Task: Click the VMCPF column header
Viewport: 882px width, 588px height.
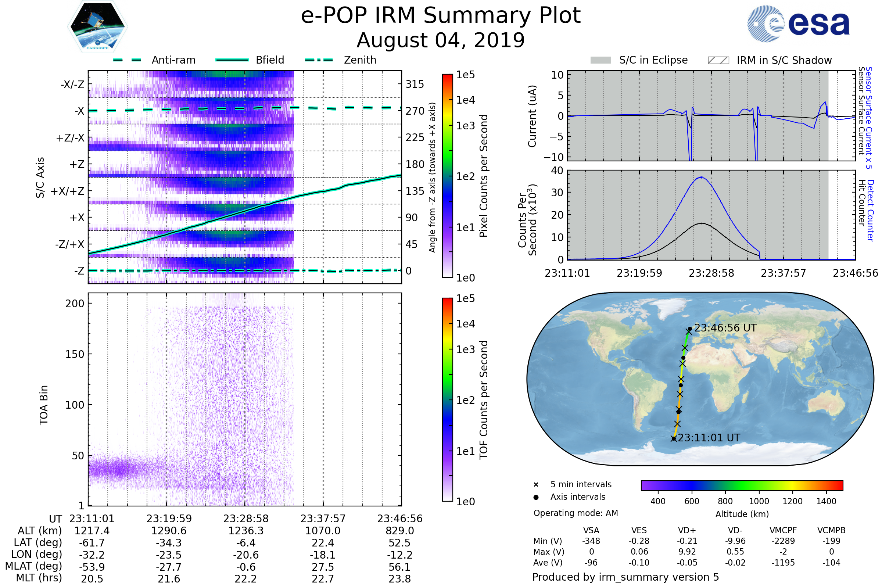Action: click(783, 531)
